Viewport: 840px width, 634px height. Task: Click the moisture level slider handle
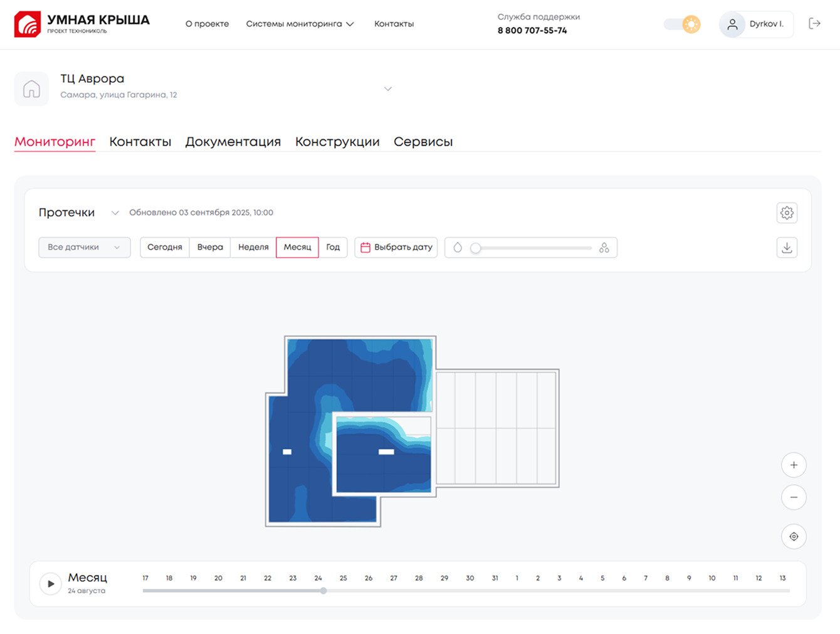476,248
